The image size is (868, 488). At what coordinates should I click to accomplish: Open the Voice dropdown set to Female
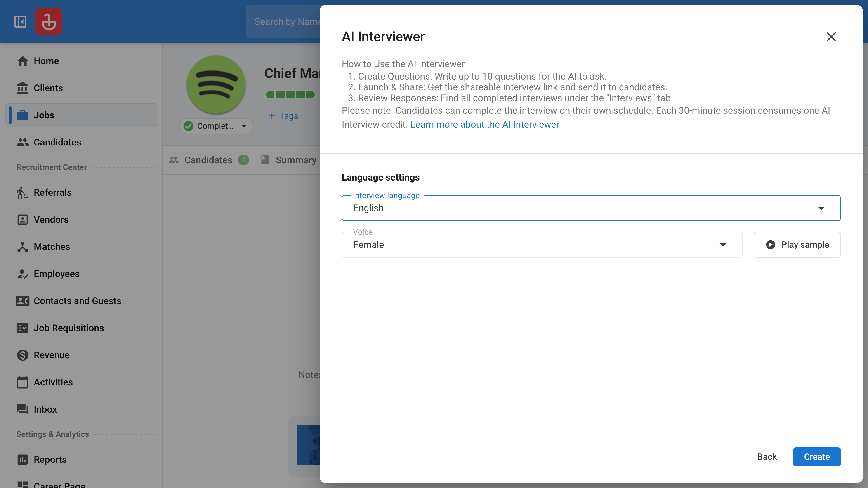[x=542, y=244]
